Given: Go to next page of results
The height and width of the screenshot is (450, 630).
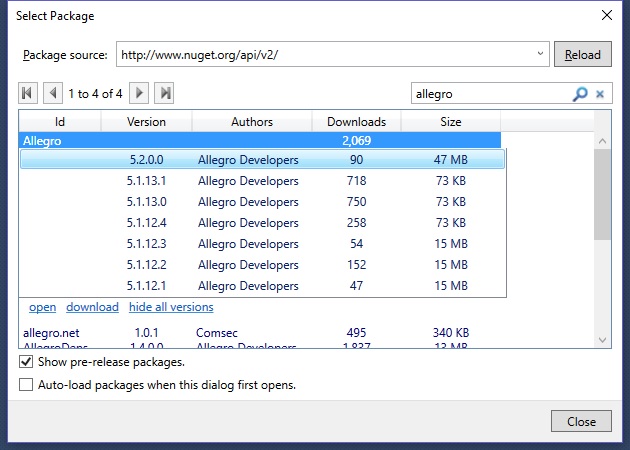Looking at the screenshot, I should pyautogui.click(x=140, y=93).
